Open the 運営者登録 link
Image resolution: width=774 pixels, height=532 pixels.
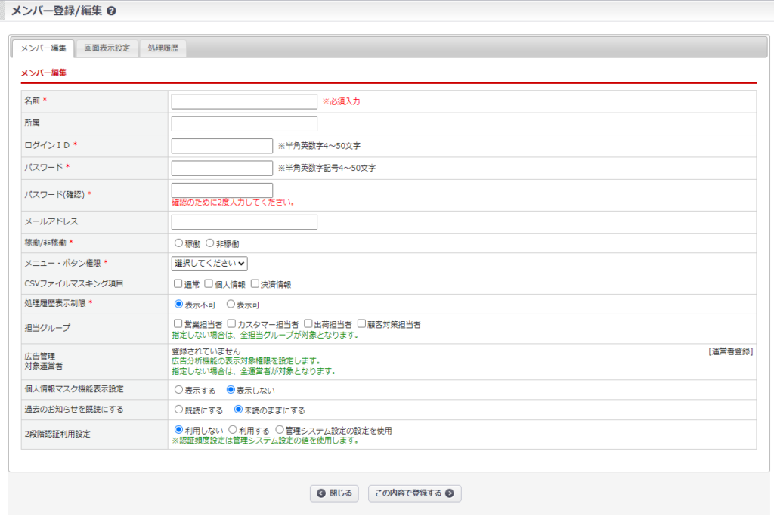tap(730, 352)
